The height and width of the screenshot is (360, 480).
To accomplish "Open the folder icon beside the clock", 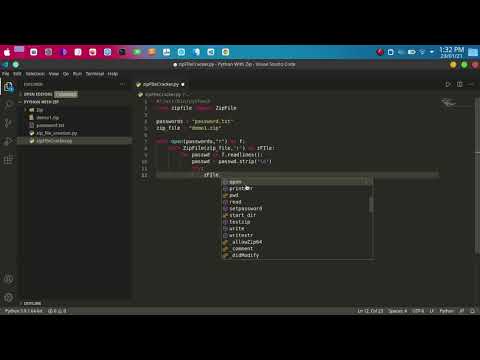I will pos(473,52).
